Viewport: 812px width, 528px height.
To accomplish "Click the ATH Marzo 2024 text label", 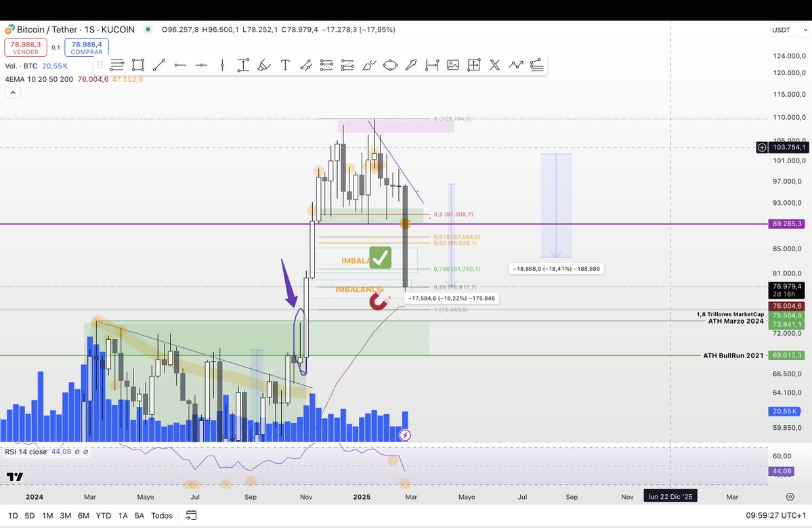I will click(x=736, y=321).
